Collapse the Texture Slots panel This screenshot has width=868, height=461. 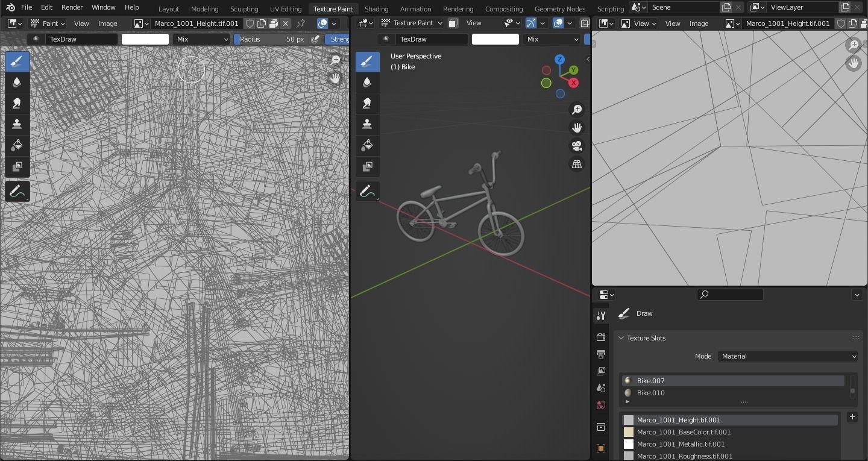click(x=621, y=338)
